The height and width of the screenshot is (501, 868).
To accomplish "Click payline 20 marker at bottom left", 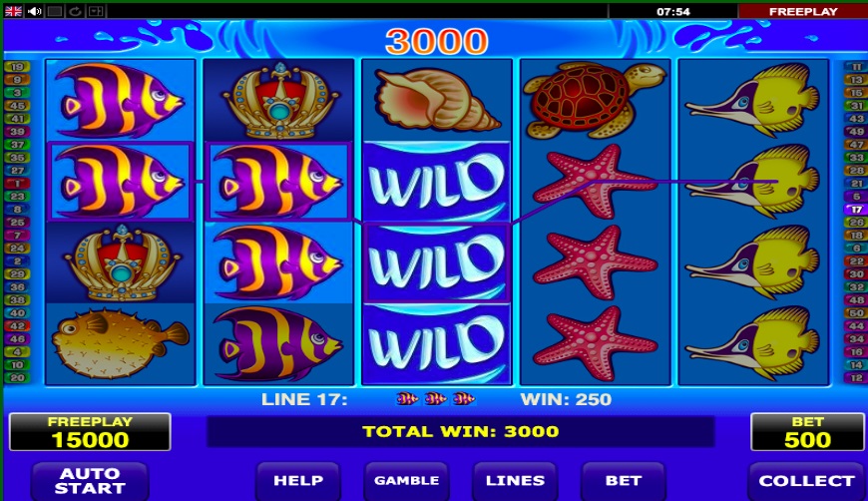I will pos(17,377).
